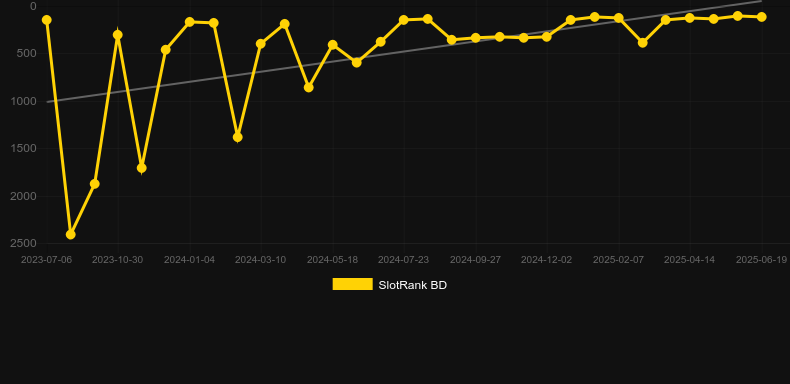Click the data point near 1700 rank dip
This screenshot has width=790, height=384.
(x=142, y=168)
